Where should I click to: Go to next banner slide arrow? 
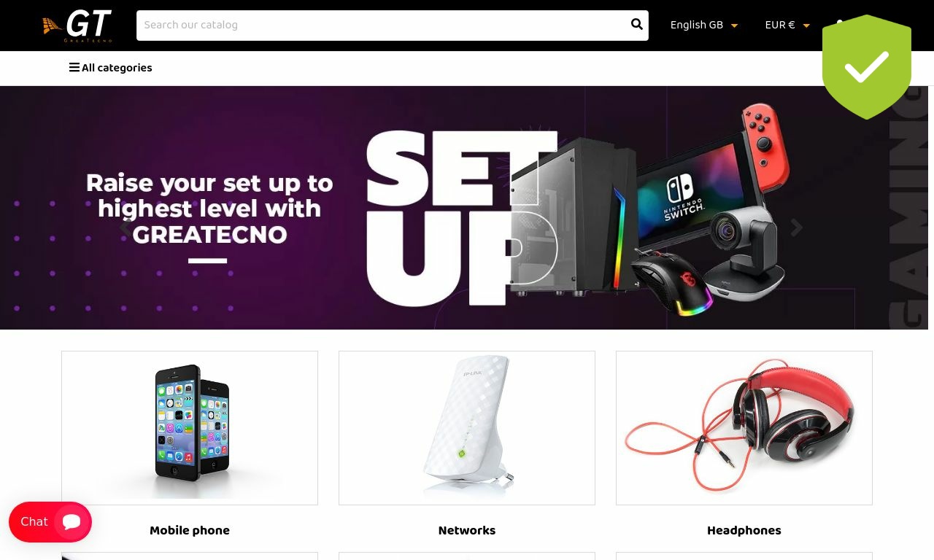797,227
